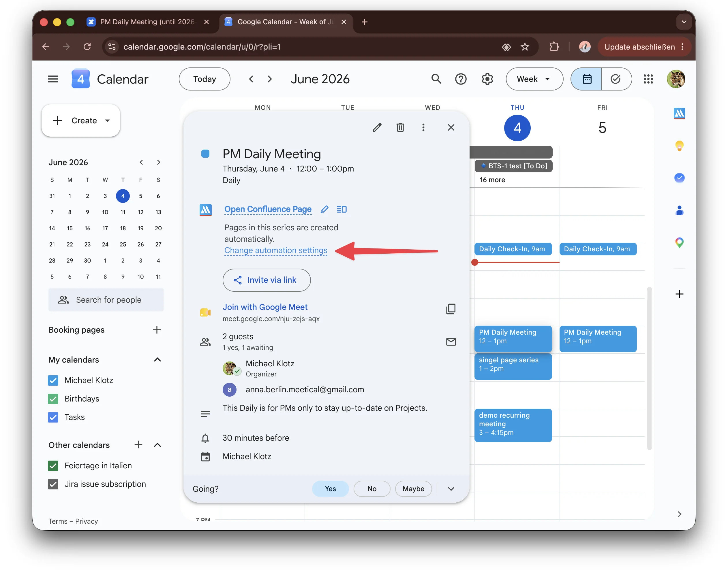Open Google apps grid launcher
Screen dimensions: 728x573
coord(648,79)
